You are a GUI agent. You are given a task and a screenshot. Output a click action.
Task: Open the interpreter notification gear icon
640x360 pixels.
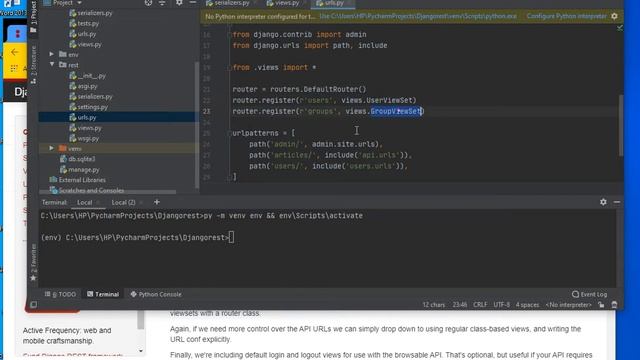pyautogui.click(x=614, y=16)
